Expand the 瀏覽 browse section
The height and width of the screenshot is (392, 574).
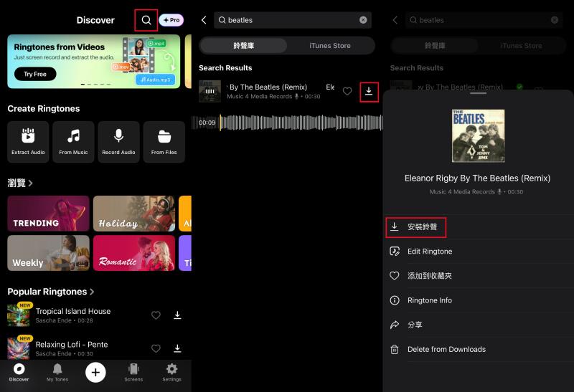(20, 183)
